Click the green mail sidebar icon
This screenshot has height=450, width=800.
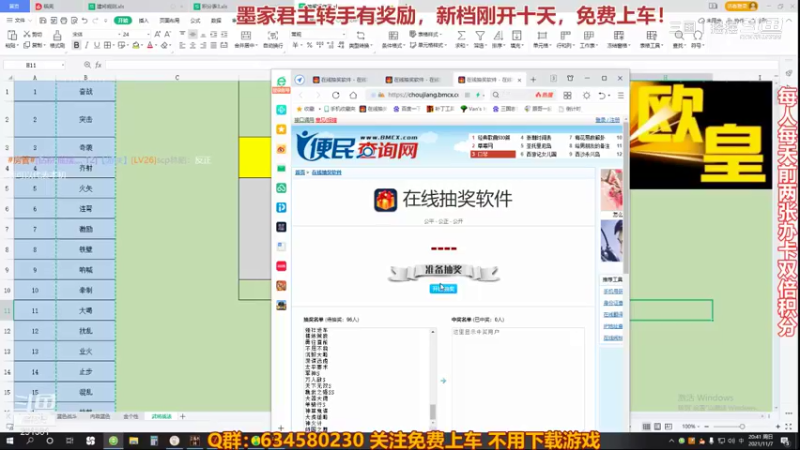click(281, 168)
